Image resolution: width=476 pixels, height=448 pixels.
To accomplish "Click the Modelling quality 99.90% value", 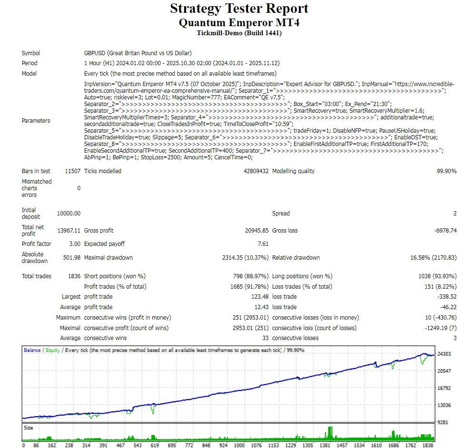I will 446,171.
